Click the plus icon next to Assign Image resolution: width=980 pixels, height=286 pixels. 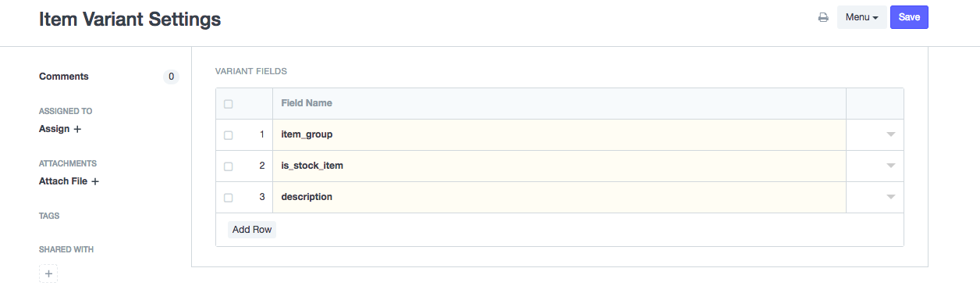(77, 129)
